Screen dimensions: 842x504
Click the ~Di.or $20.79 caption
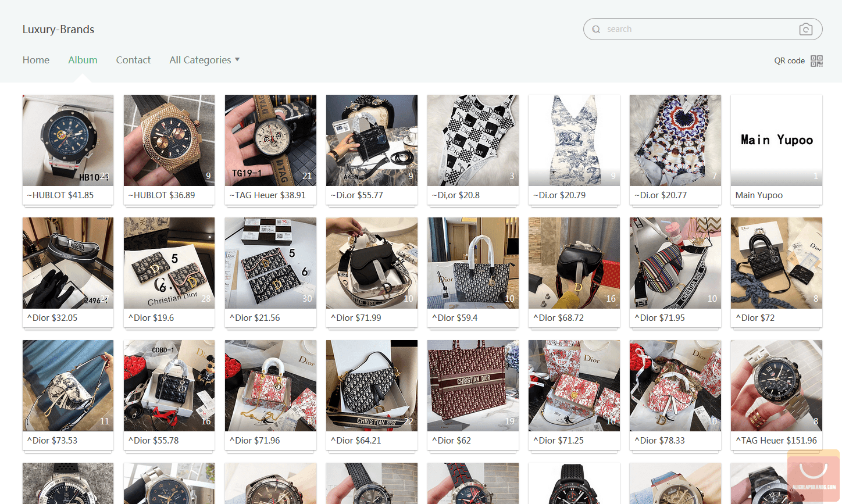click(x=559, y=195)
